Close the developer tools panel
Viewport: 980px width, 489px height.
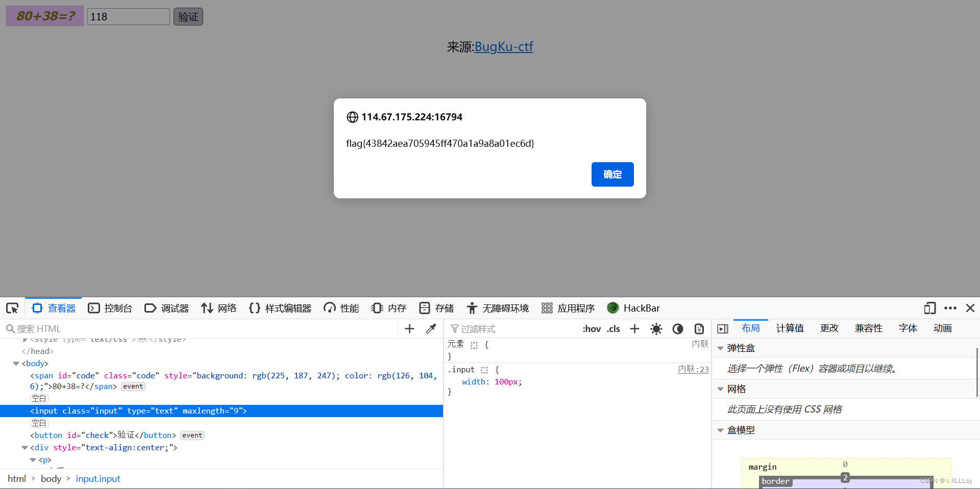pyautogui.click(x=970, y=308)
